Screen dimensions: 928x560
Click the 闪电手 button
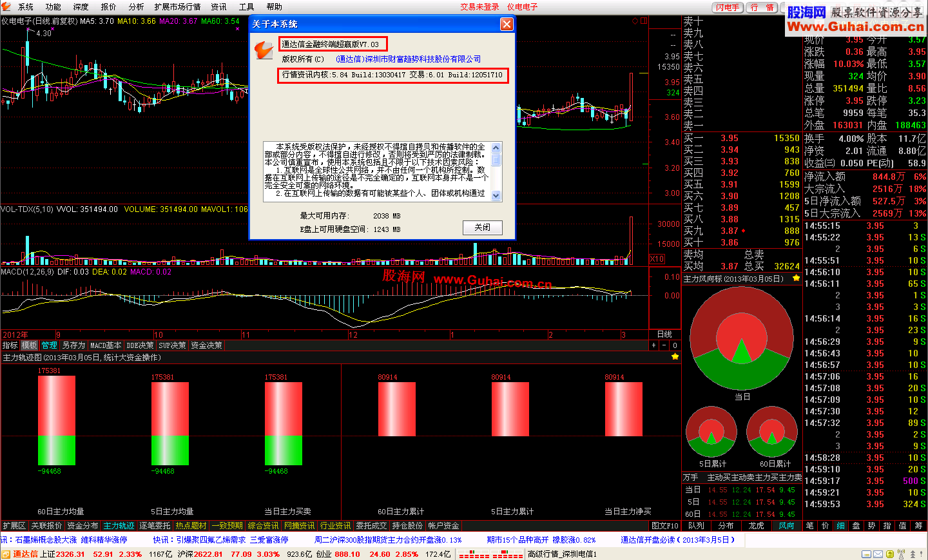pos(728,8)
